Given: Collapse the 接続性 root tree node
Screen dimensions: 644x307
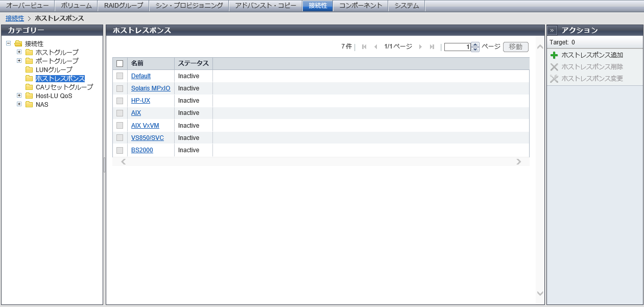Looking at the screenshot, I should 9,43.
